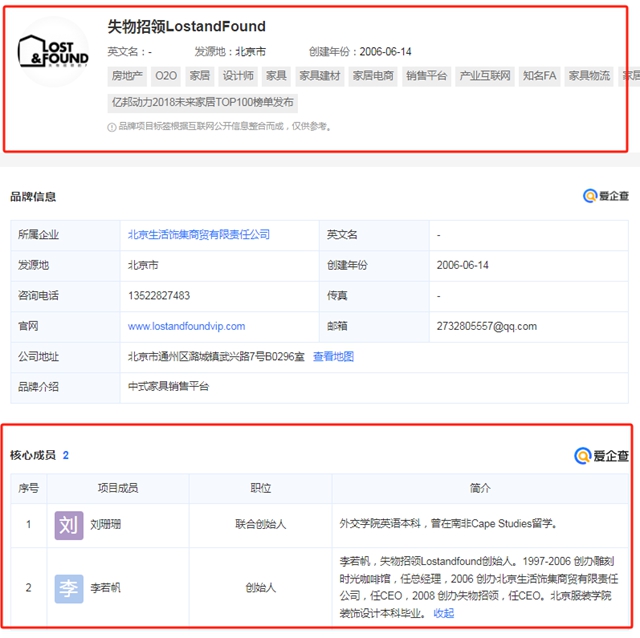Select the 销售平台 tag
Image resolution: width=640 pixels, height=638 pixels.
427,76
